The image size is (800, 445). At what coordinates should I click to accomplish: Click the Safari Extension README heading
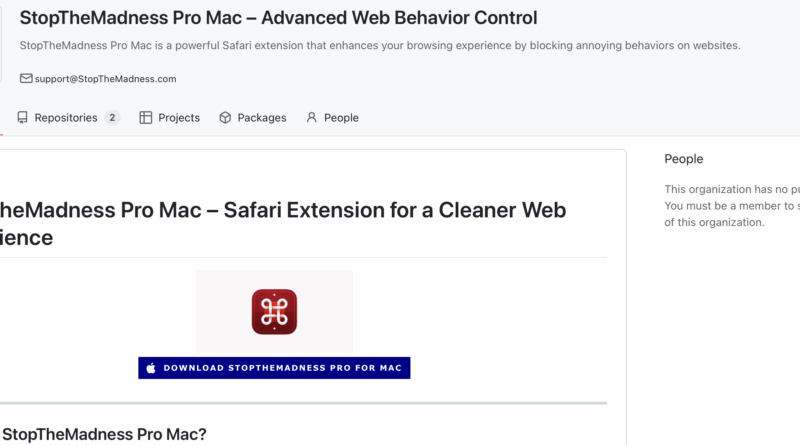(x=283, y=224)
